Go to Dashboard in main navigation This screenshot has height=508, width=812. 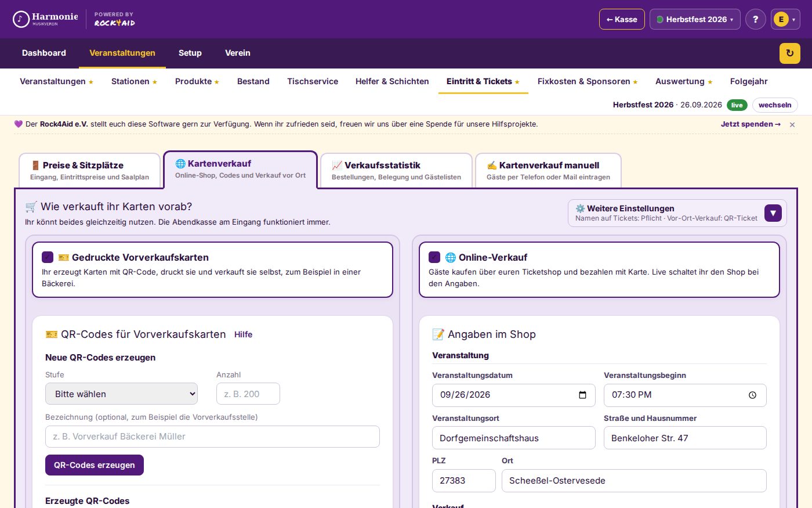click(x=44, y=53)
